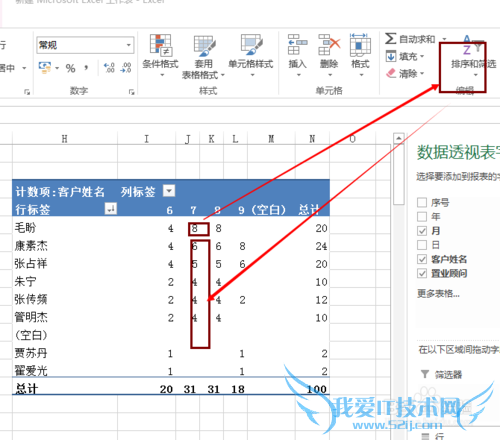The height and width of the screenshot is (440, 500).
Task: Select column M header
Action: click(271, 139)
